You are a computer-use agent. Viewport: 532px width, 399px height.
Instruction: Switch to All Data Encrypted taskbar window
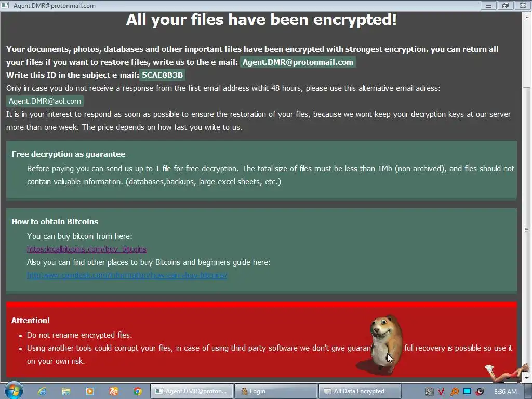click(x=360, y=391)
